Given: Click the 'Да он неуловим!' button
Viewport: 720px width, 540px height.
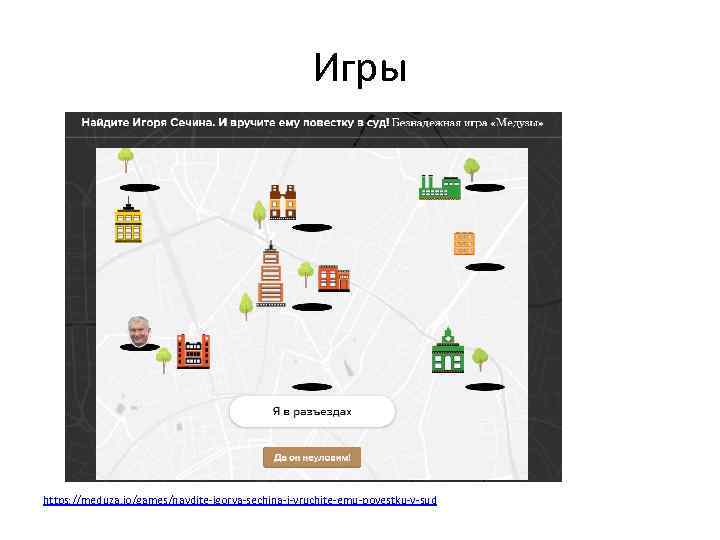Looking at the screenshot, I should click(x=312, y=457).
